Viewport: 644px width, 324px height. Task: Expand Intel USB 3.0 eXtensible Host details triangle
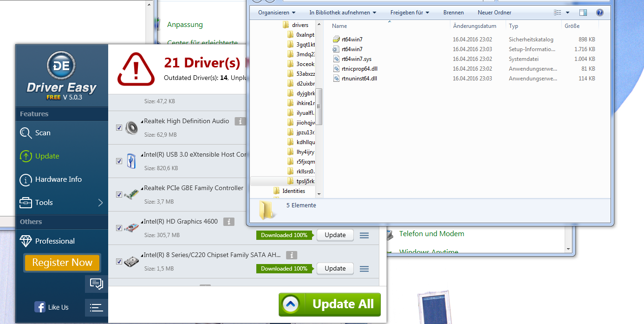click(142, 155)
